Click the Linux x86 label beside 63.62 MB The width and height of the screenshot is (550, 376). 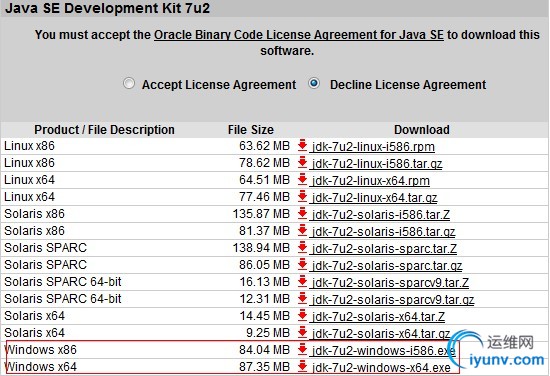(29, 146)
